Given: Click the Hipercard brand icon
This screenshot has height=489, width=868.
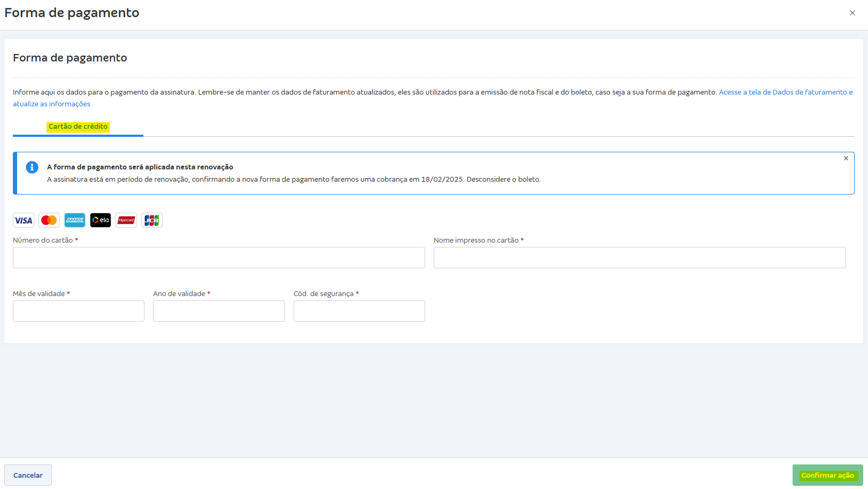Looking at the screenshot, I should (x=126, y=220).
